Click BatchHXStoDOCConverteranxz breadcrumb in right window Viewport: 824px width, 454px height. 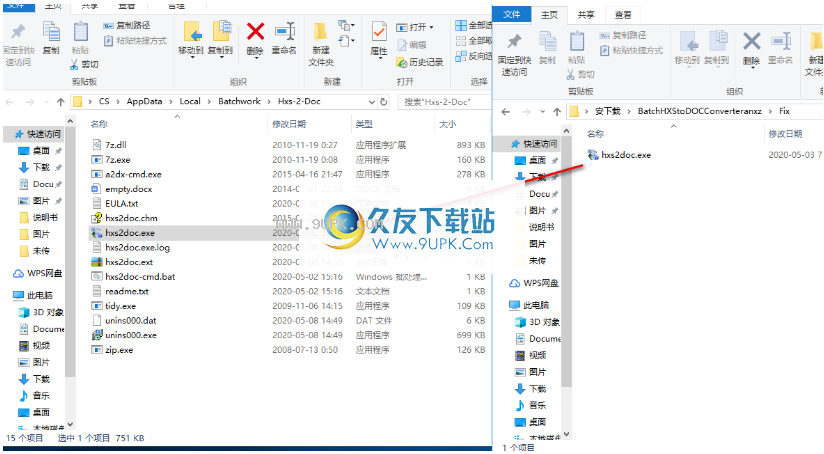[x=699, y=111]
